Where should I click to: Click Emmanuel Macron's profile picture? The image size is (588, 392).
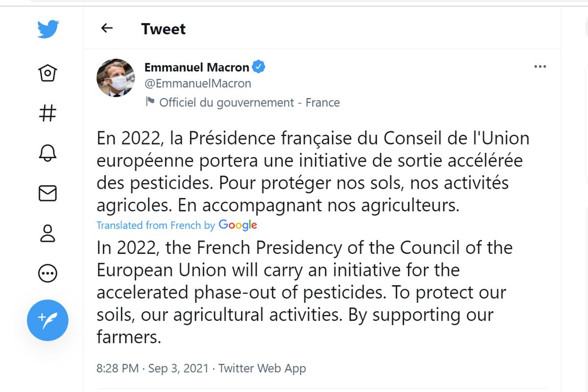coord(116,77)
